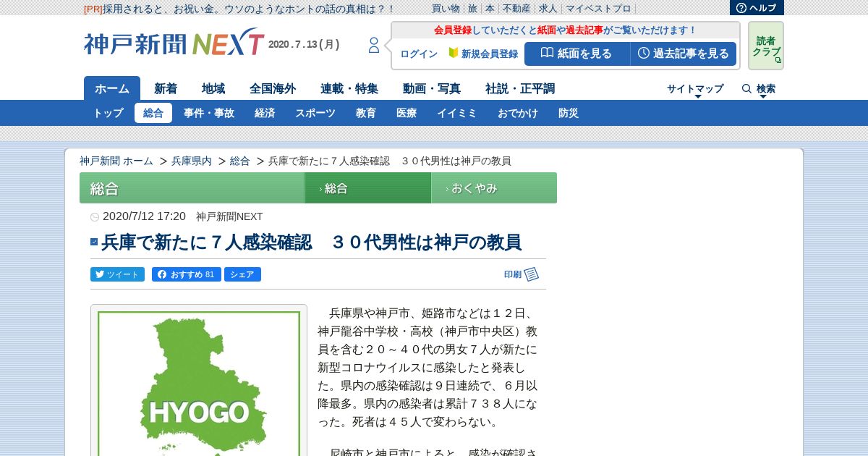This screenshot has width=868, height=456.
Task: Click 過去記事を見る button
Action: click(x=684, y=54)
